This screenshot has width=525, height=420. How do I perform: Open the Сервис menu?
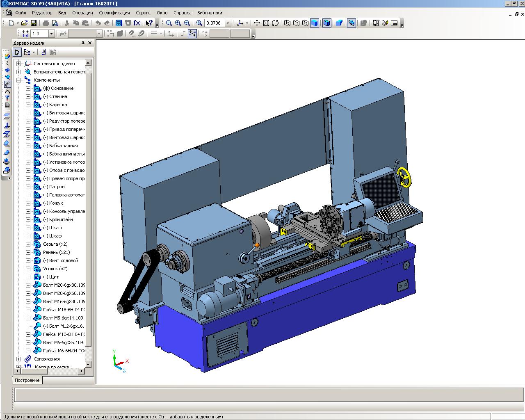143,13
